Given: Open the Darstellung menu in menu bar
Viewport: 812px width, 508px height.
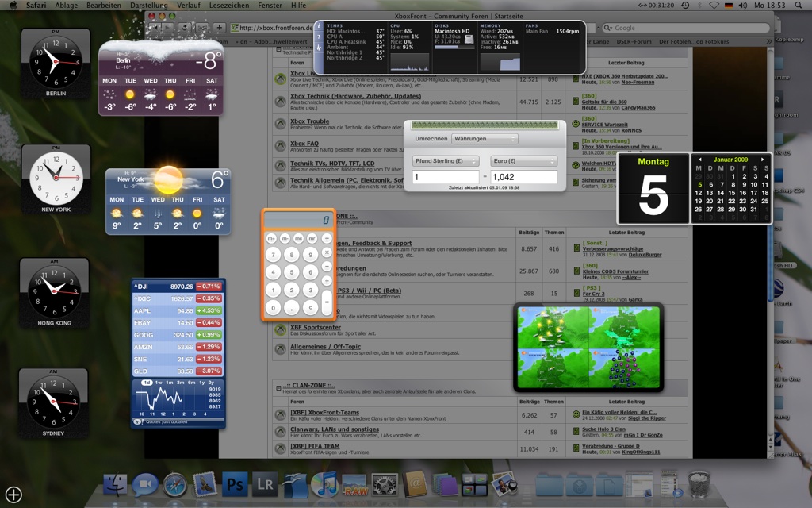Looking at the screenshot, I should point(148,6).
